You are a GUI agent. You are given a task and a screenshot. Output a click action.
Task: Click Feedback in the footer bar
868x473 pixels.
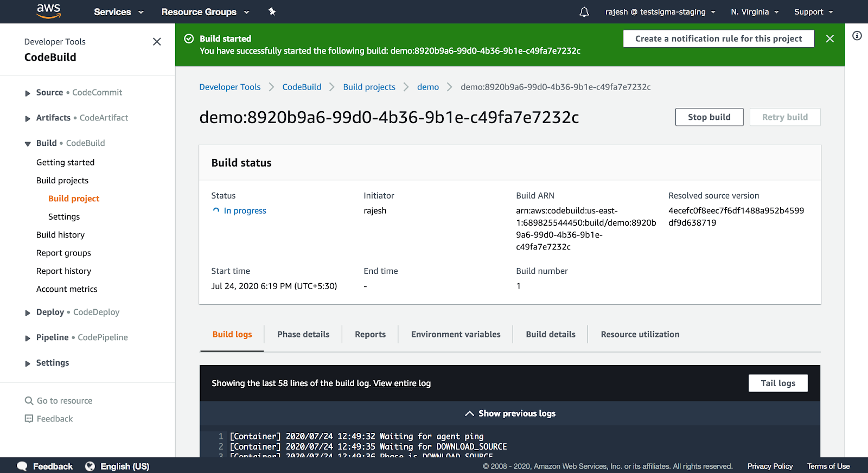tap(53, 466)
